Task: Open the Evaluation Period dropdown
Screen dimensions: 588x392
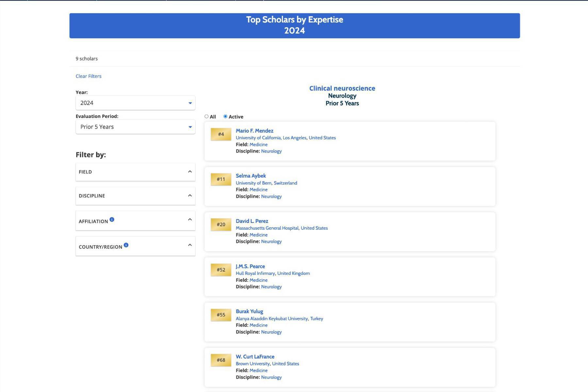Action: click(135, 127)
